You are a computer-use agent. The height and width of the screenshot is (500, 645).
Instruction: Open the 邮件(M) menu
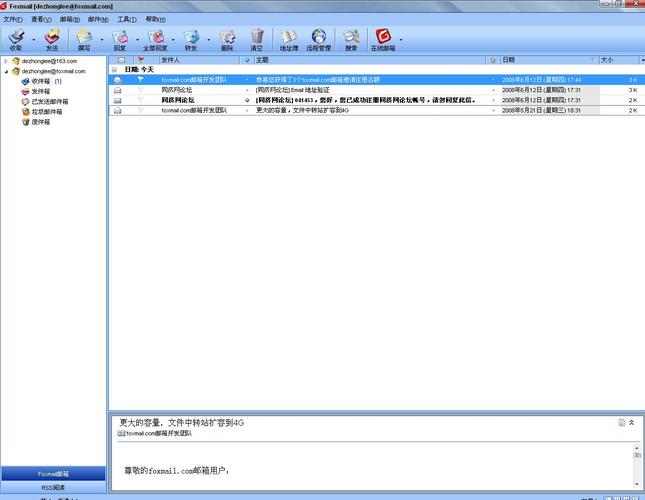[98, 19]
